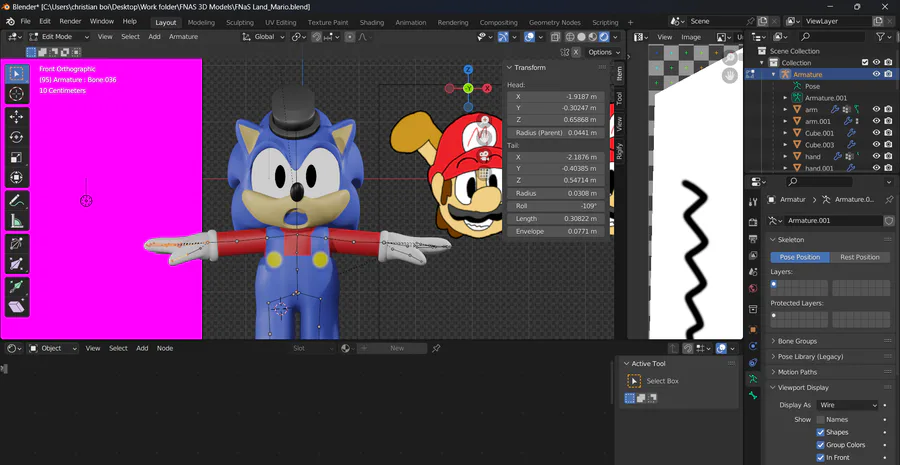Open the Scene properties tab
900x465 pixels.
pyautogui.click(x=753, y=272)
